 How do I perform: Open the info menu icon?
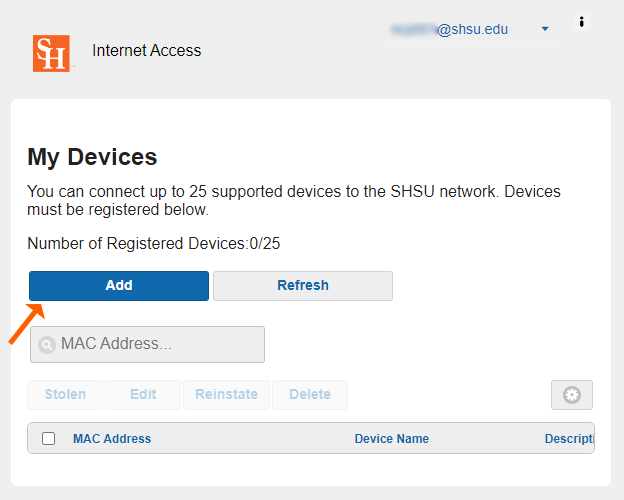(582, 22)
